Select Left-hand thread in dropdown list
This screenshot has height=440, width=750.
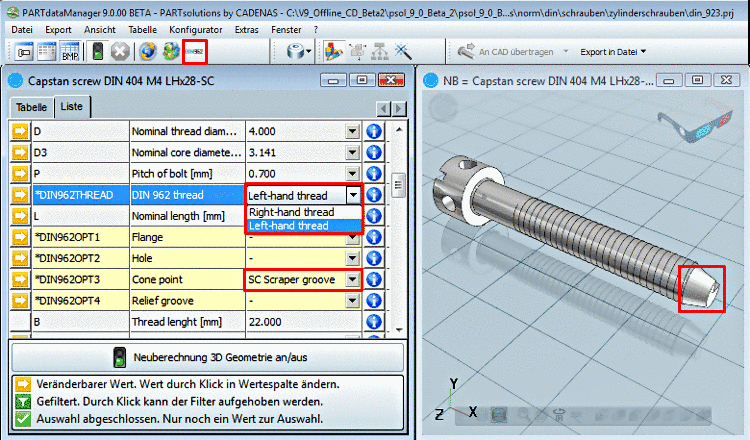(x=304, y=226)
